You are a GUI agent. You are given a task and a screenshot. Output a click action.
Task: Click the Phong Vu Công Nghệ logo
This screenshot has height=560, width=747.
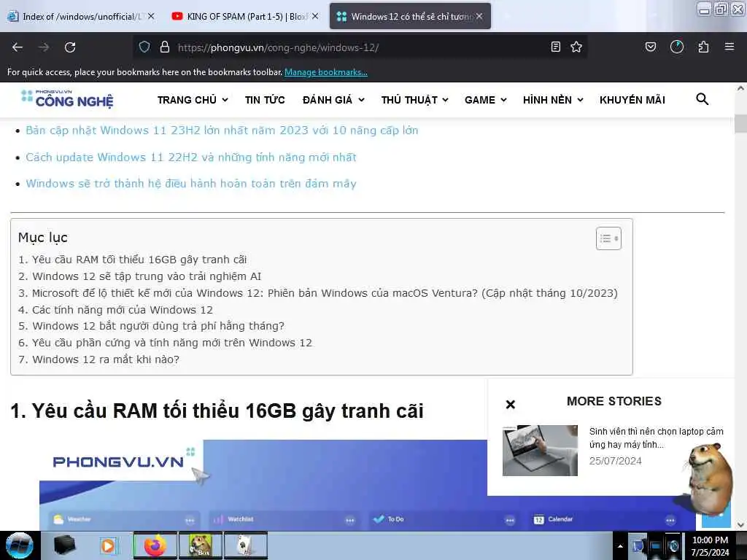[x=67, y=98]
